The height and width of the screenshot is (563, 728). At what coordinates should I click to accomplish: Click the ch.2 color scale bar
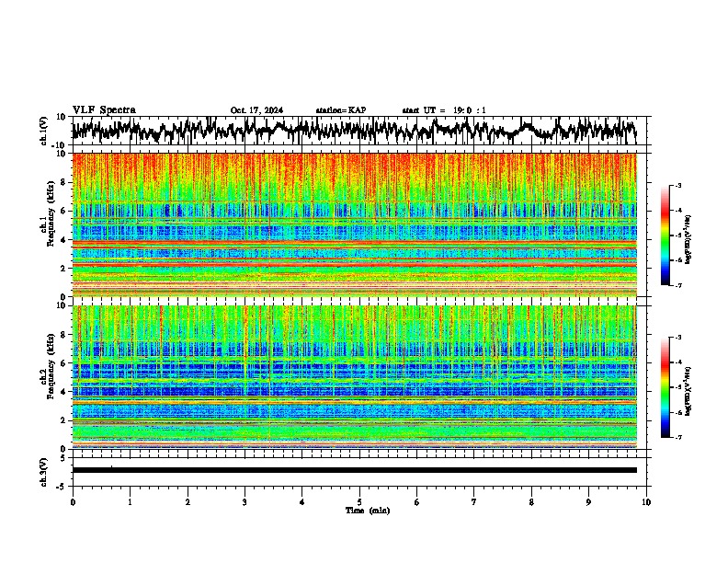coord(665,387)
